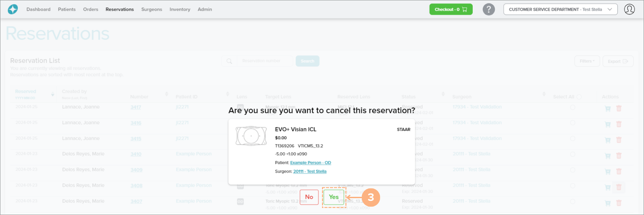The width and height of the screenshot is (644, 215).
Task: Go to the Surgeons menu item
Action: point(152,9)
